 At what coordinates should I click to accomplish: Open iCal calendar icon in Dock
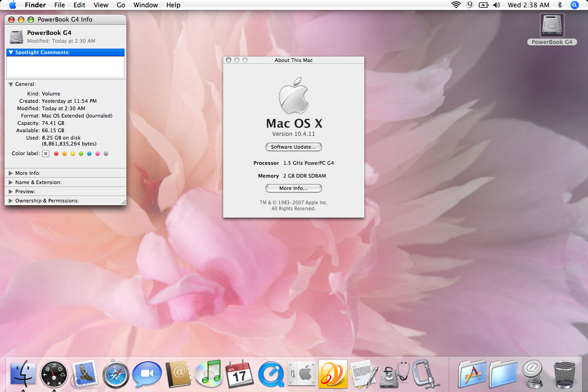pos(240,374)
